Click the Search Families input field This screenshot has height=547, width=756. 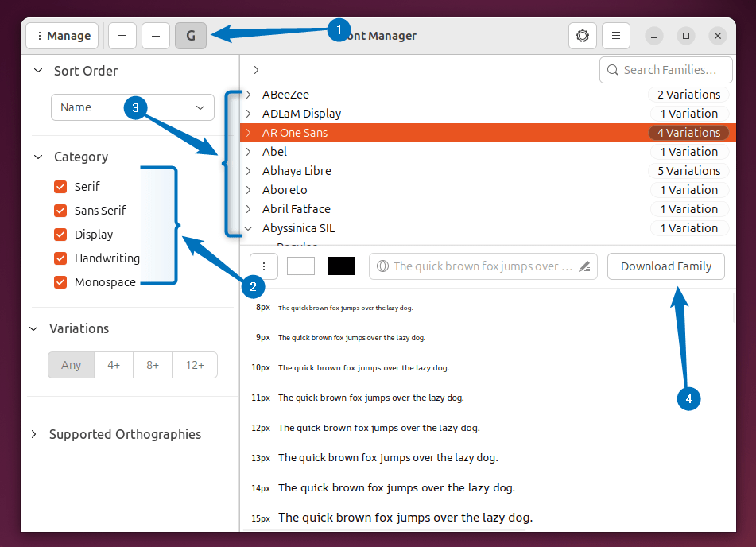point(666,69)
